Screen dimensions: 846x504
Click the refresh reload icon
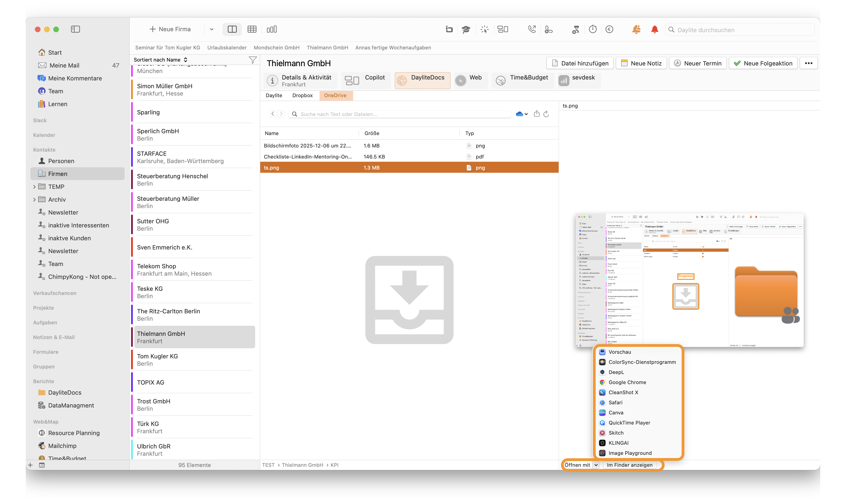tap(546, 114)
